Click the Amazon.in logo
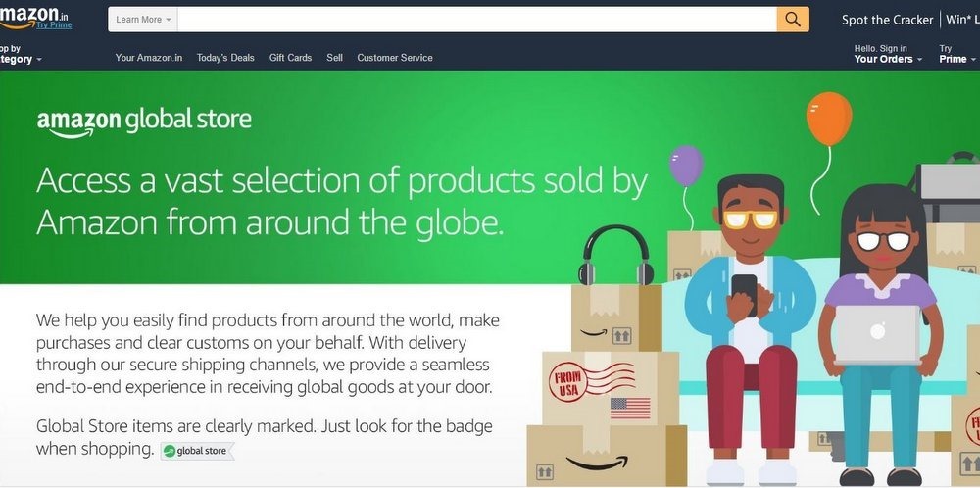Image resolution: width=980 pixels, height=488 pixels. [x=33, y=15]
